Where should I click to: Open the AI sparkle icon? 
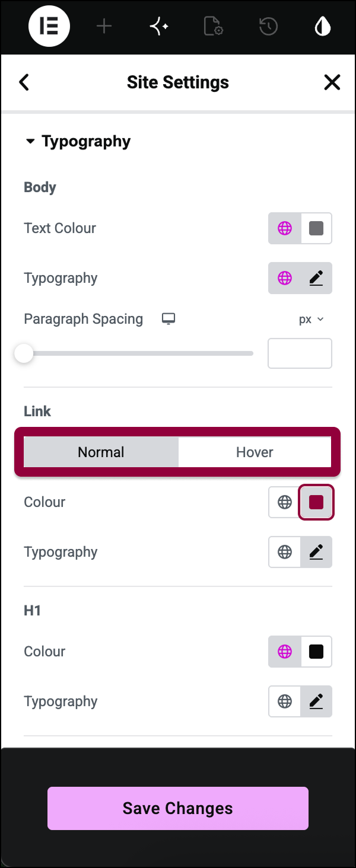click(159, 26)
